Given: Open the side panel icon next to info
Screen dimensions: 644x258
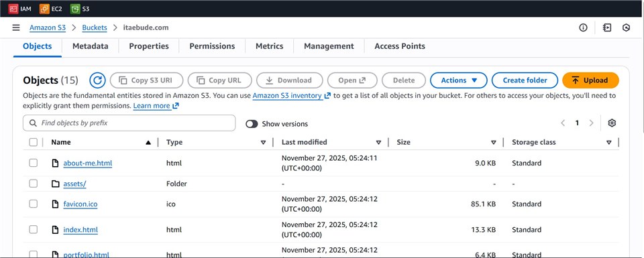Looking at the screenshot, I should click(607, 28).
